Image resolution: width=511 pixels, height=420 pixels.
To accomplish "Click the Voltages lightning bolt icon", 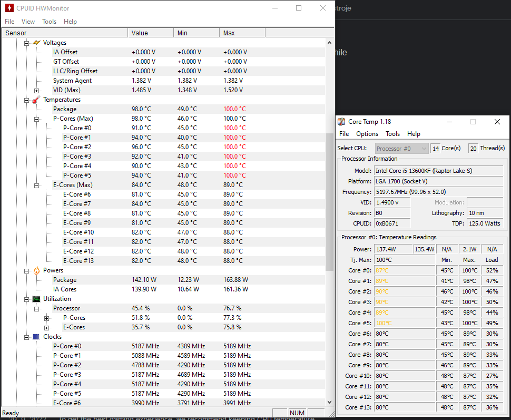I will [x=36, y=43].
